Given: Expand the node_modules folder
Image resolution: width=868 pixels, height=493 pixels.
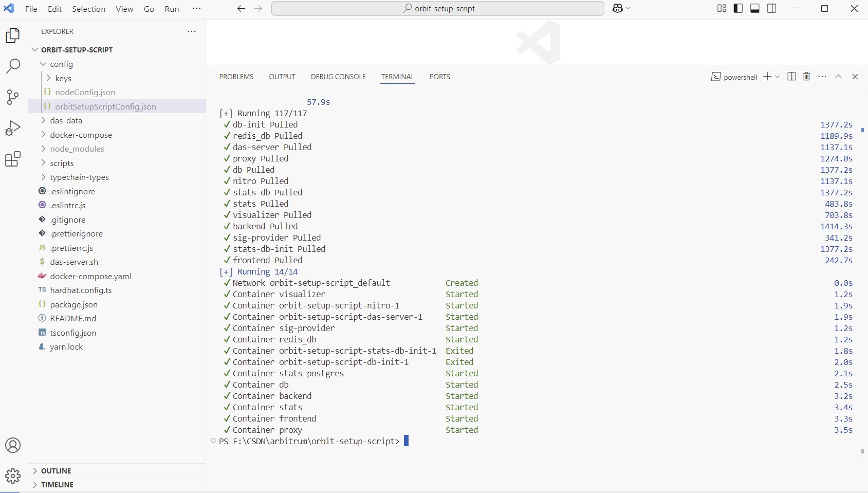Looking at the screenshot, I should pyautogui.click(x=117, y=149).
